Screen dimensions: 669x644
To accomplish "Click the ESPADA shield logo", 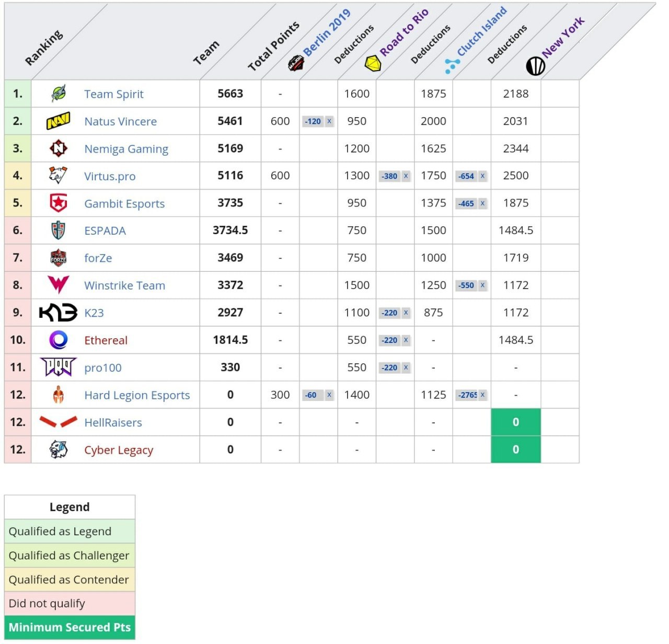I will (59, 231).
